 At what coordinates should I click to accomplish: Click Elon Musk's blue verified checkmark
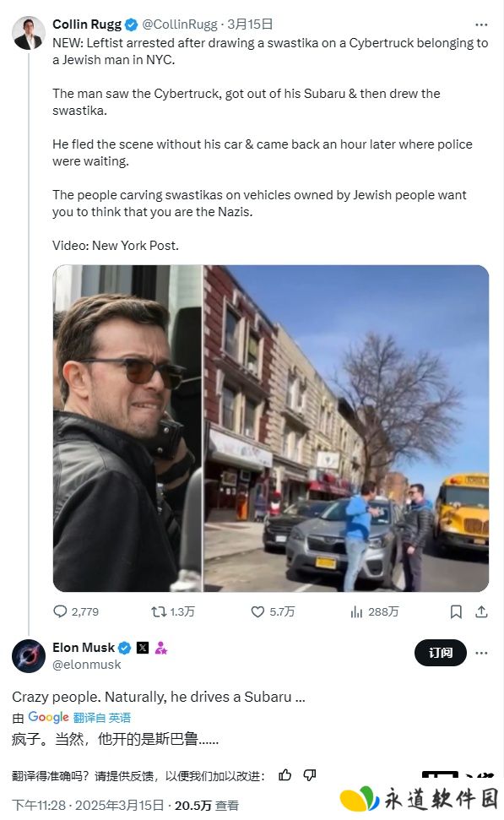tap(124, 648)
